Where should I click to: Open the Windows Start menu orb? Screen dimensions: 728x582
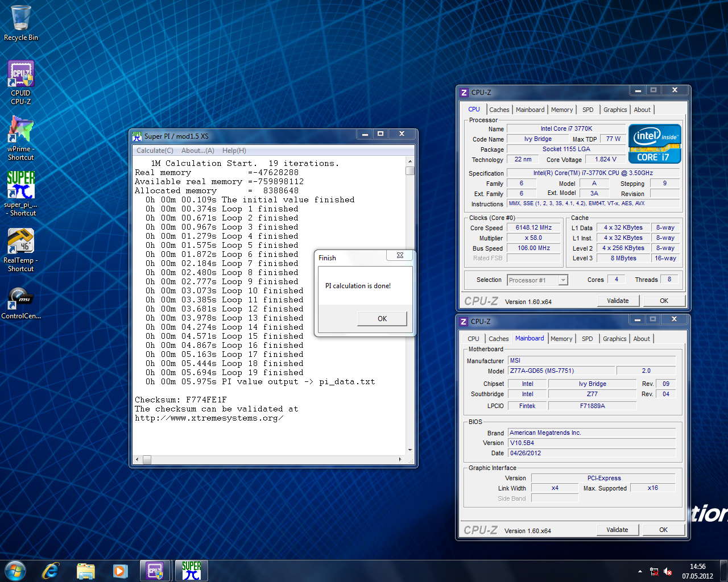coord(15,571)
